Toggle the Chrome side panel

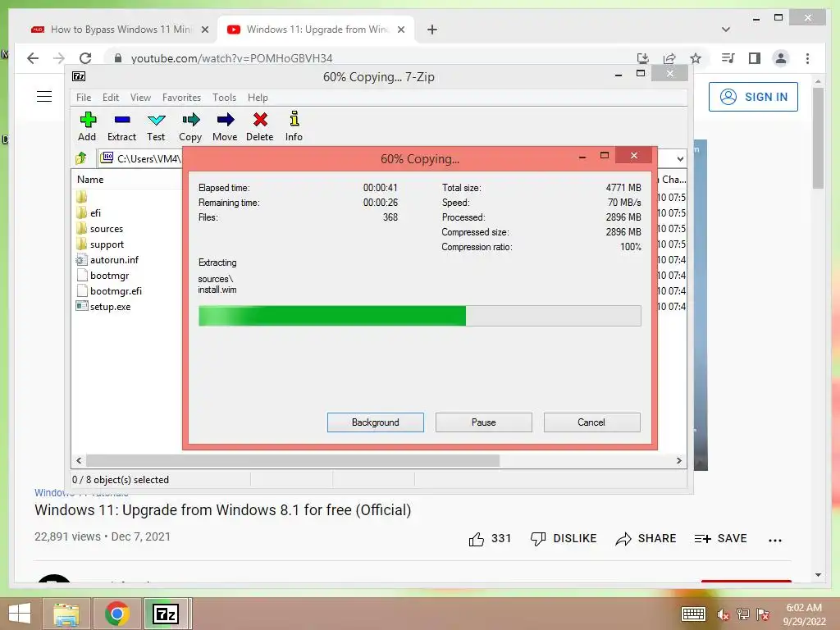tap(755, 58)
